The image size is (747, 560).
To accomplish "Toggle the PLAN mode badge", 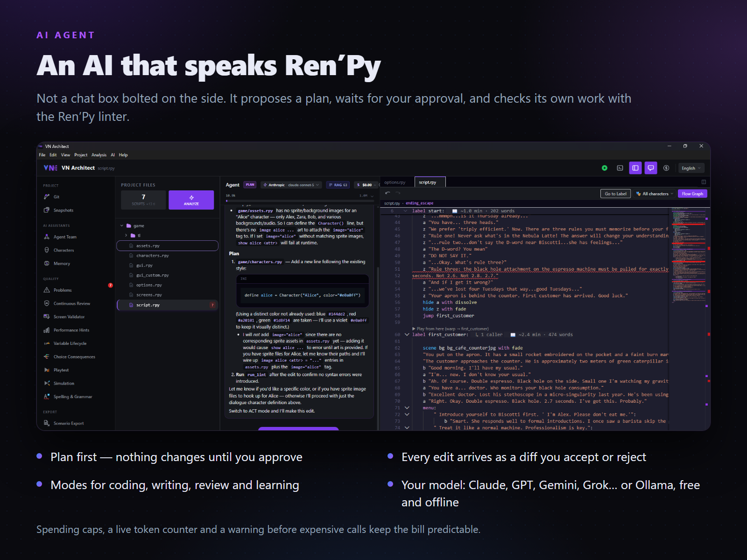I will [250, 185].
